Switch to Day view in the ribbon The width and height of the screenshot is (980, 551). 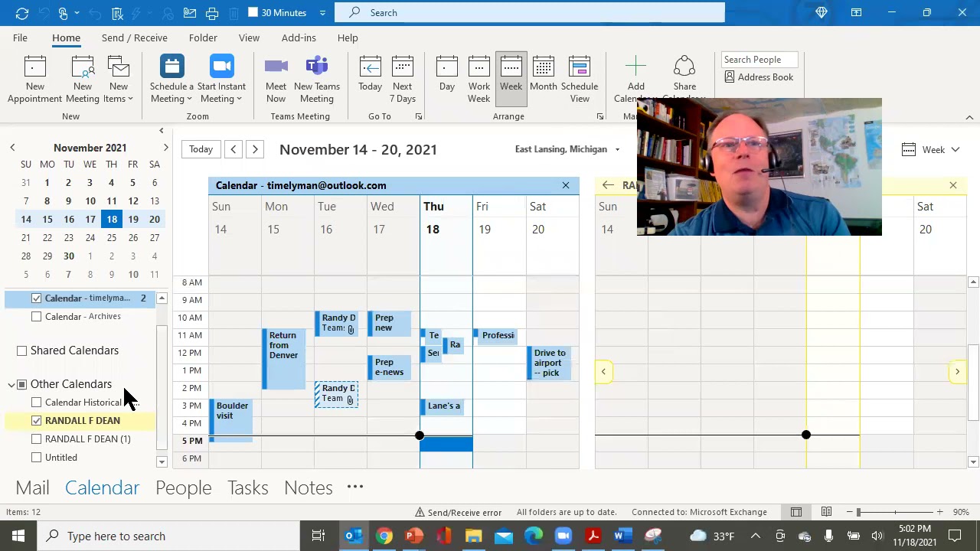446,75
